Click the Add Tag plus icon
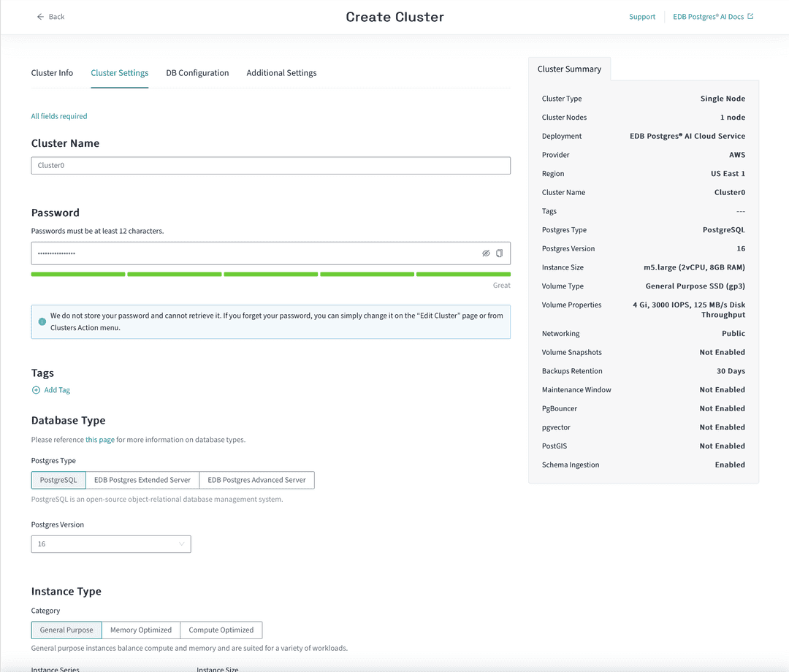The width and height of the screenshot is (789, 672). [x=37, y=390]
